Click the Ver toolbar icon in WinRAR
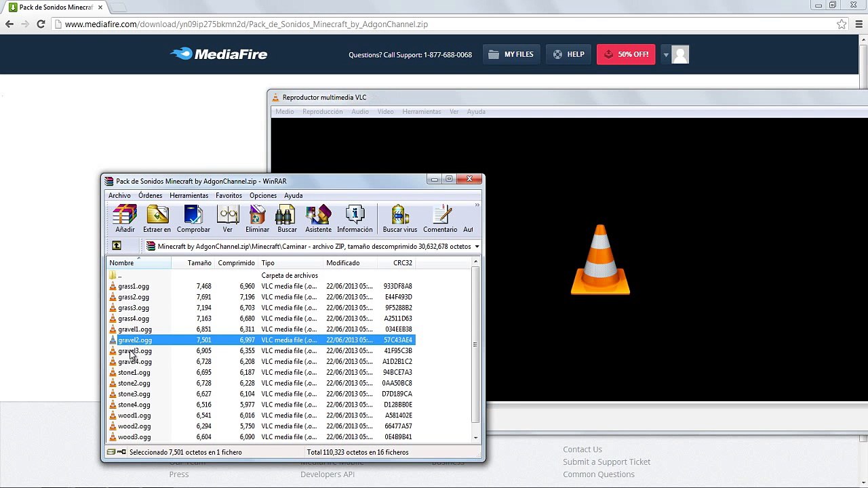This screenshot has height=488, width=868. [x=228, y=219]
